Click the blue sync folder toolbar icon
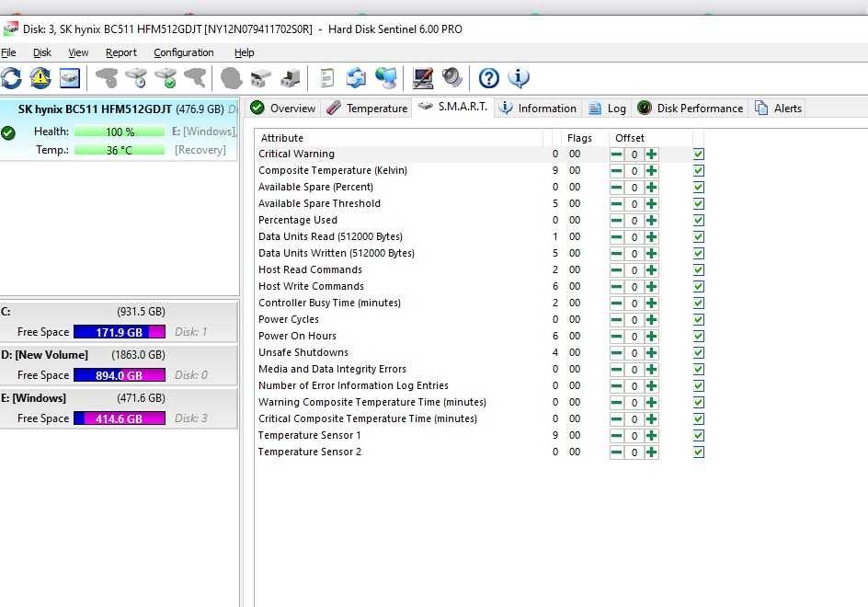Screen dimensions: 868x607 point(356,78)
